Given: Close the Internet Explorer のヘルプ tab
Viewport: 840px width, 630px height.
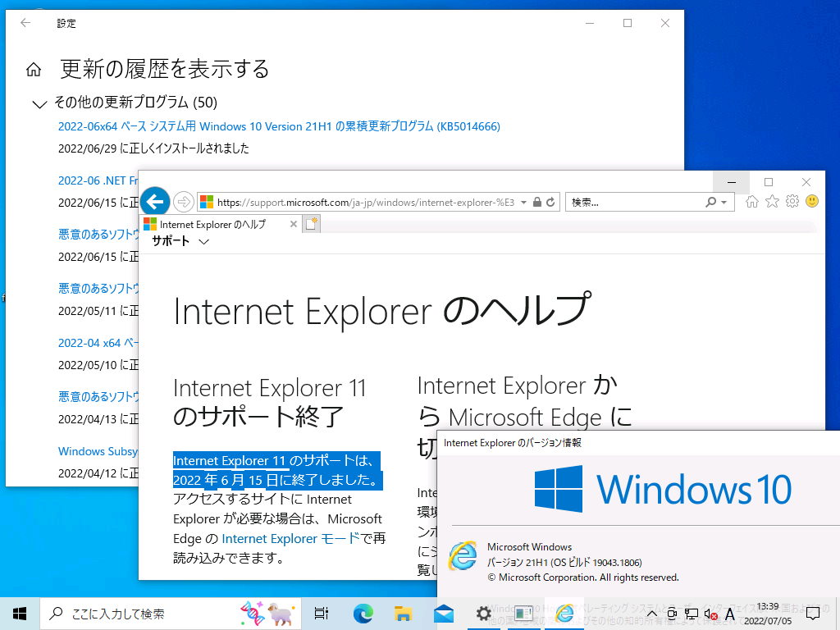Looking at the screenshot, I should click(293, 224).
